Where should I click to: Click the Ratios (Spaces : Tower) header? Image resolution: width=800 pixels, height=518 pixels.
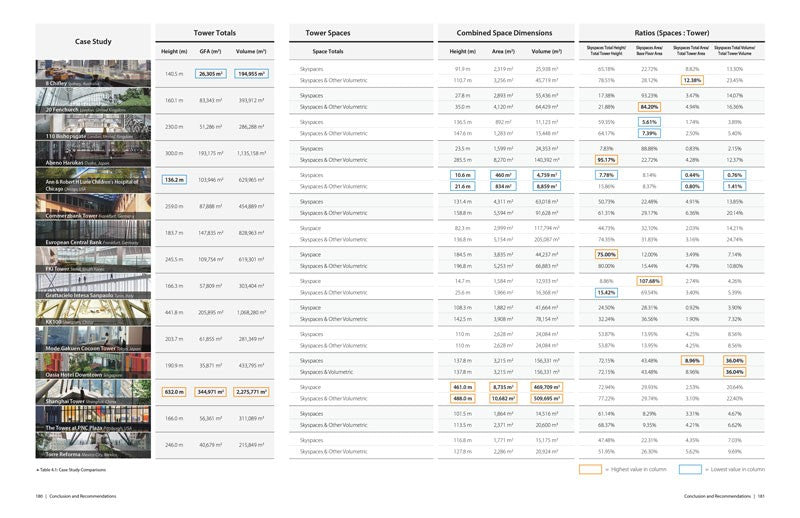point(671,33)
